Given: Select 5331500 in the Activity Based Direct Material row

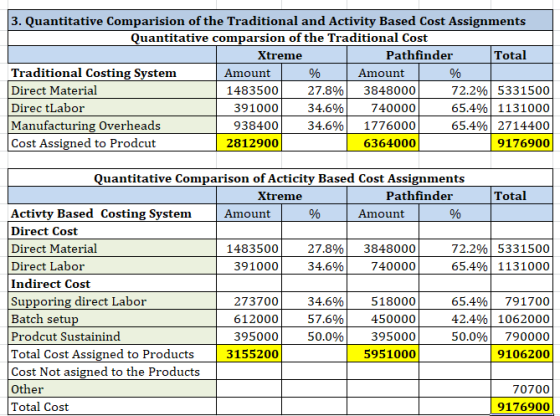Looking at the screenshot, I should (522, 249).
